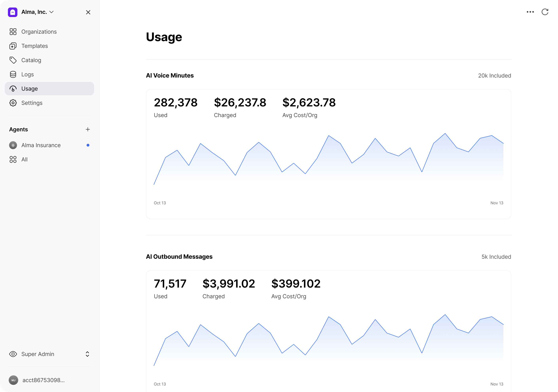This screenshot has width=558, height=392.
Task: Select the Usage menu item
Action: tap(49, 89)
